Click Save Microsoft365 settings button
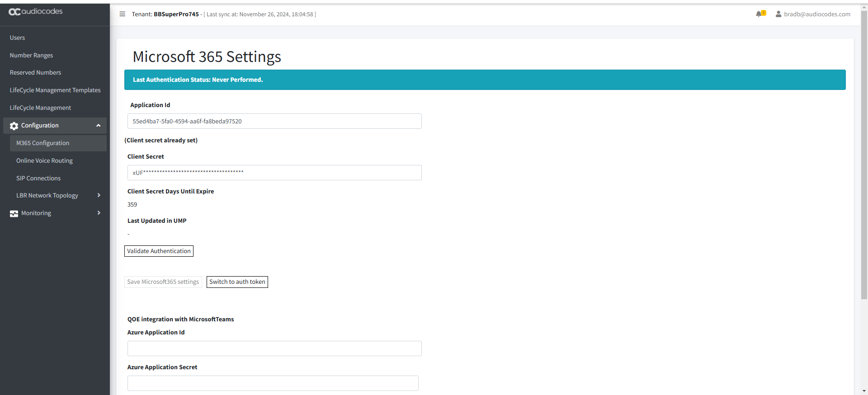Viewport: 868px width, 395px height. tap(163, 282)
